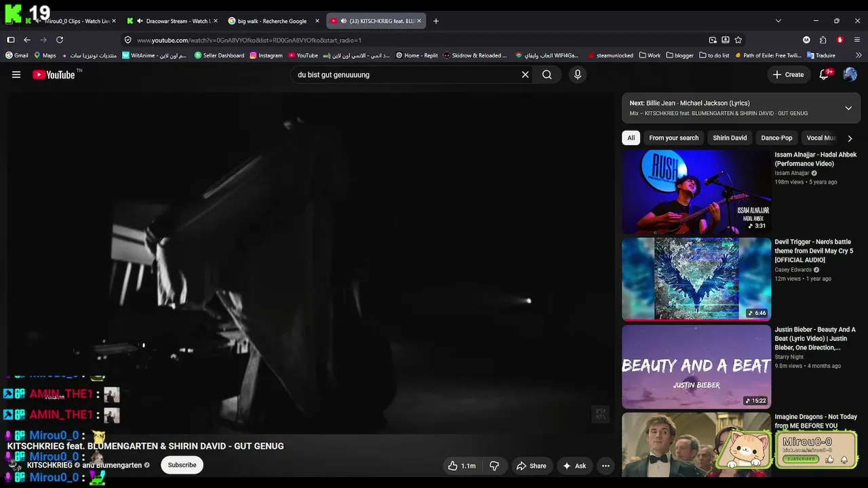The image size is (868, 488).
Task: Start voice search with the microphone
Action: pyautogui.click(x=578, y=75)
